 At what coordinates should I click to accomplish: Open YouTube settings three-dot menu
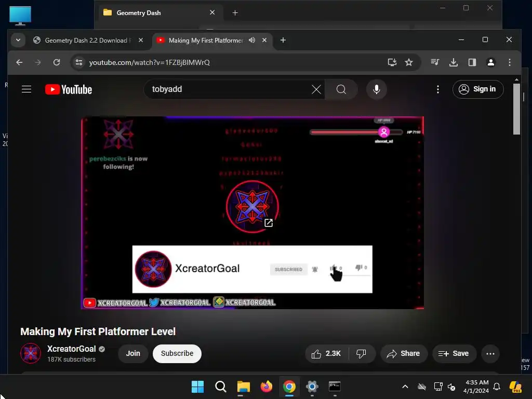(x=438, y=89)
